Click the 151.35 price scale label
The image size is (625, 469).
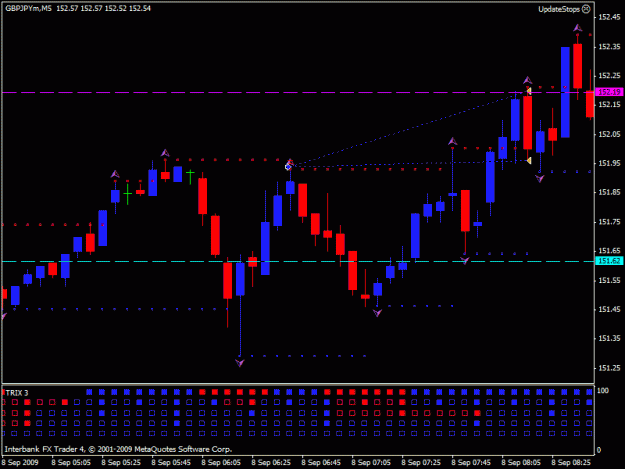[609, 339]
